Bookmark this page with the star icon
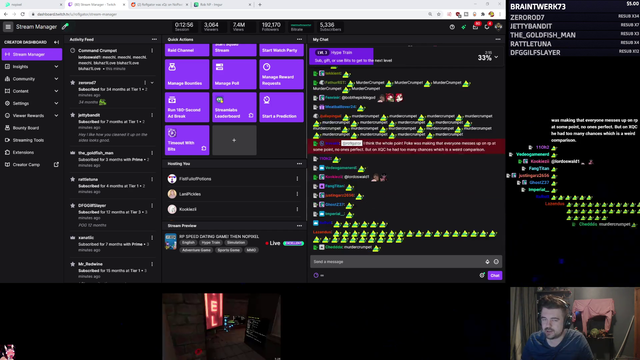 (x=439, y=14)
